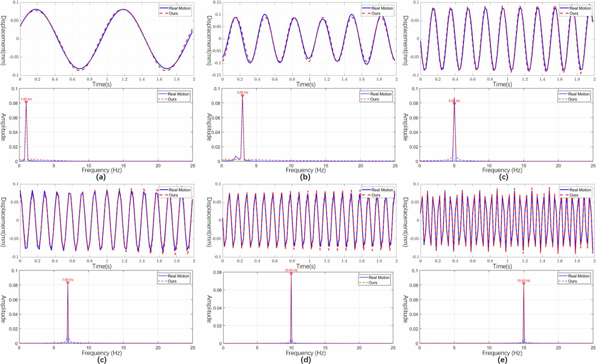Click the 7.00 Hz peak label

68,280
